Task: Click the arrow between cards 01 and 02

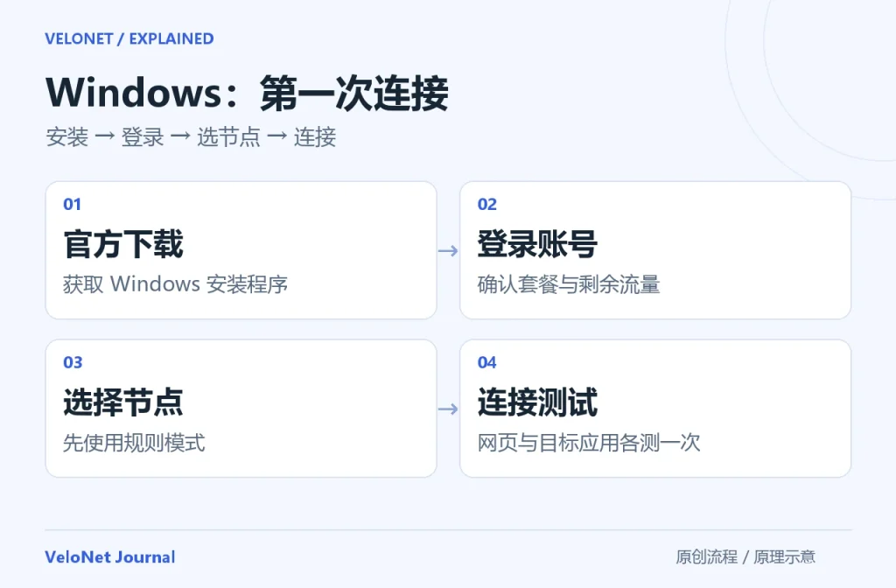Action: pyautogui.click(x=448, y=251)
